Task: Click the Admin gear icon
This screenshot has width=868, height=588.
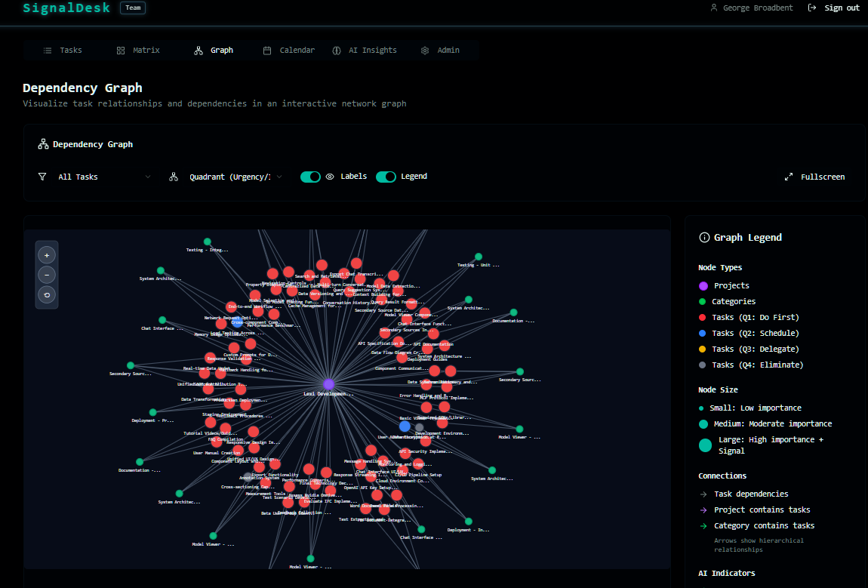Action: (425, 51)
